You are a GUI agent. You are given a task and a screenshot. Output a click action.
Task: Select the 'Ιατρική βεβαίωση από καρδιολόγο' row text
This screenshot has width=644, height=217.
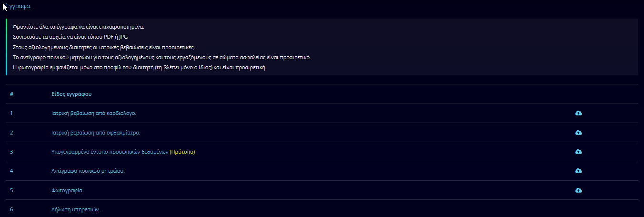coord(94,113)
